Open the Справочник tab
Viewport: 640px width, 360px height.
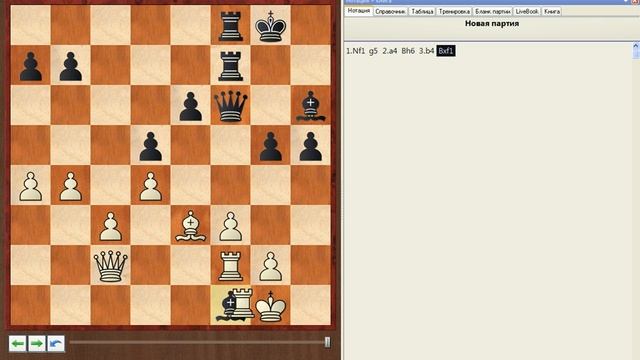coord(390,11)
